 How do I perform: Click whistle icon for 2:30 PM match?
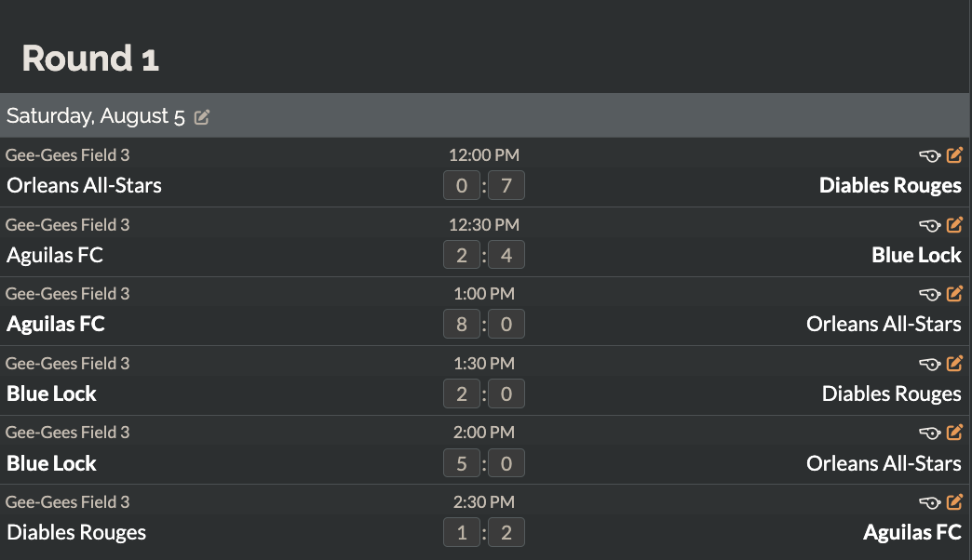[930, 503]
